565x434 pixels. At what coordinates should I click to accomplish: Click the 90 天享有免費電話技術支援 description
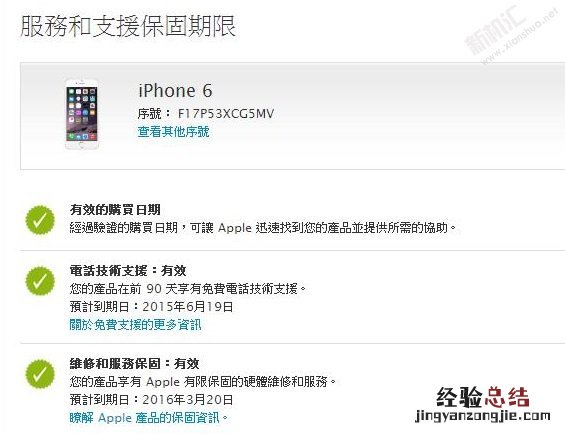pos(188,289)
